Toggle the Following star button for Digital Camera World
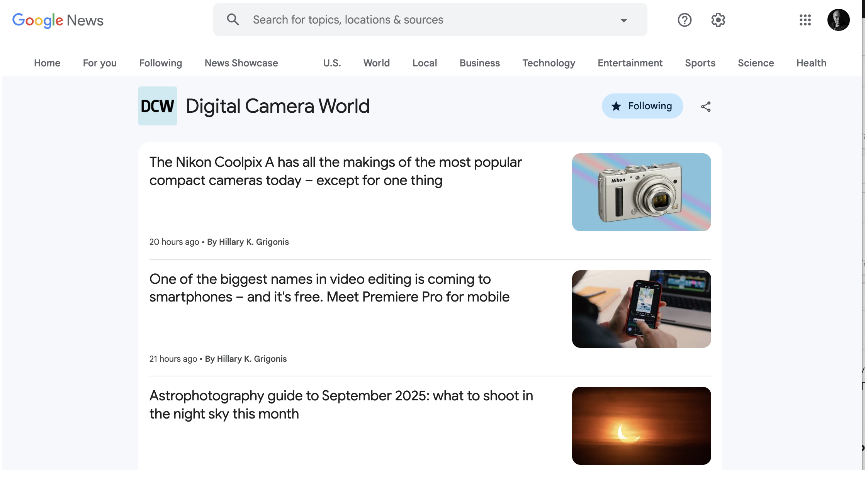Image resolution: width=868 pixels, height=488 pixels. click(x=642, y=106)
